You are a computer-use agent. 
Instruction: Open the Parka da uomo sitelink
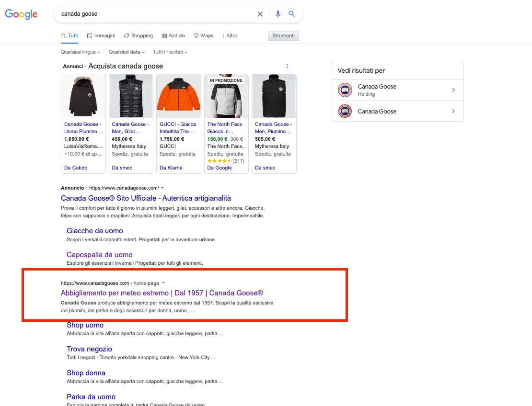(91, 397)
